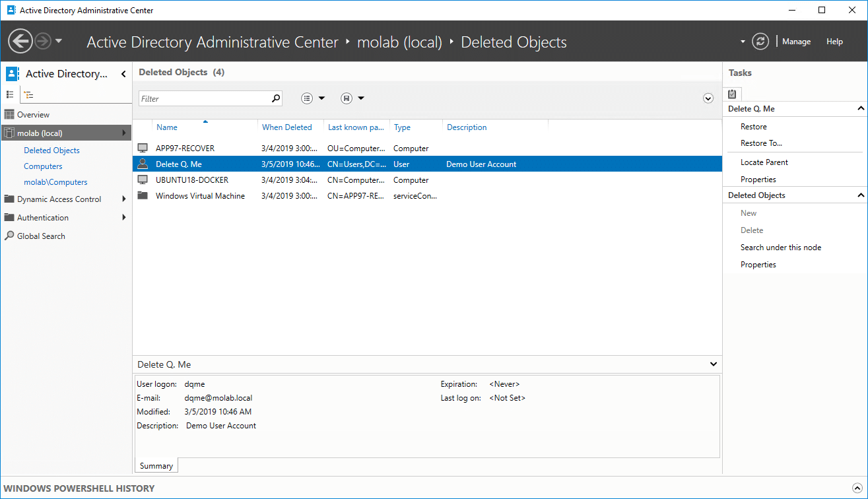Click the Tasks clipboard icon

click(731, 94)
